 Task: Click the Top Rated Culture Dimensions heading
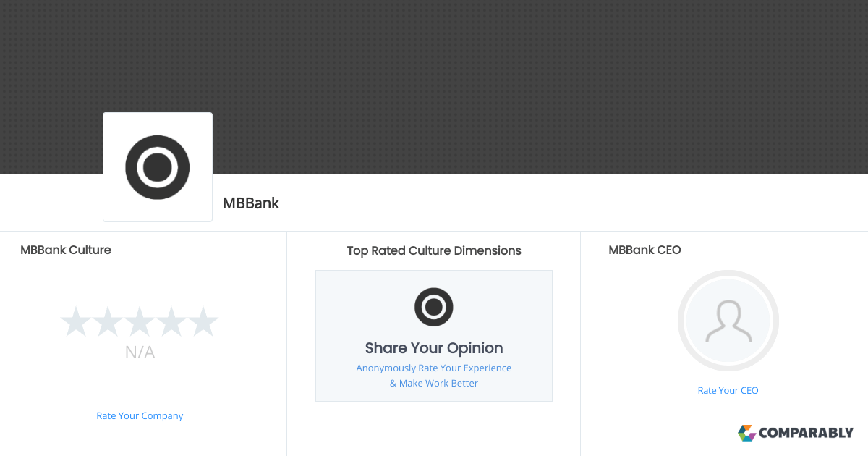click(434, 251)
